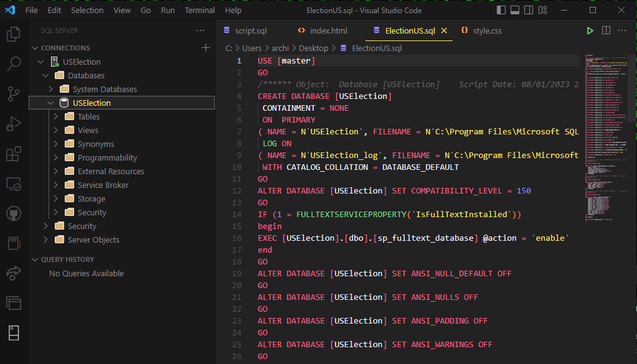Viewport: 637px width, 364px height.
Task: Select the Source Control icon
Action: pos(14,93)
